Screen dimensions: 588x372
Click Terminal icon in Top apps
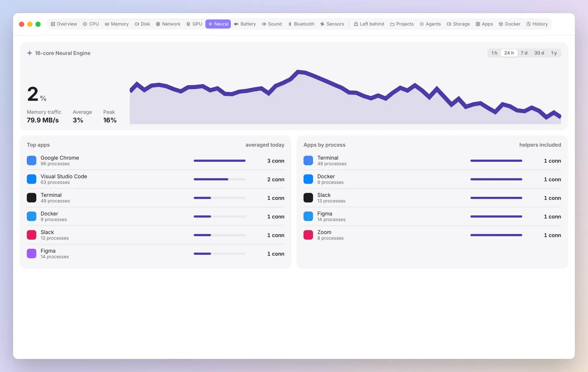[32, 198]
